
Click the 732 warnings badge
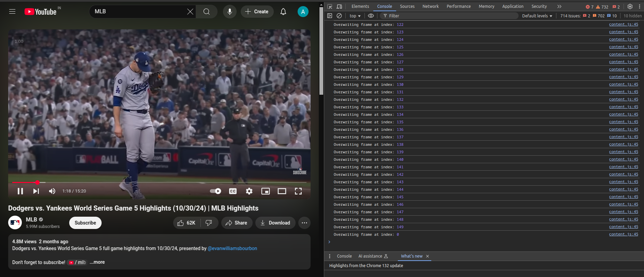[x=602, y=7]
